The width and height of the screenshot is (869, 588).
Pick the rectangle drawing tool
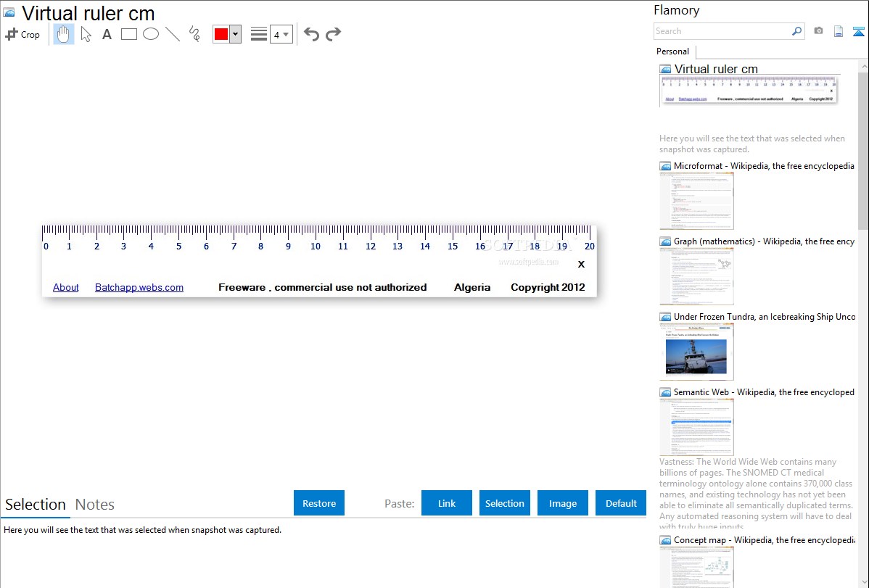coord(128,34)
